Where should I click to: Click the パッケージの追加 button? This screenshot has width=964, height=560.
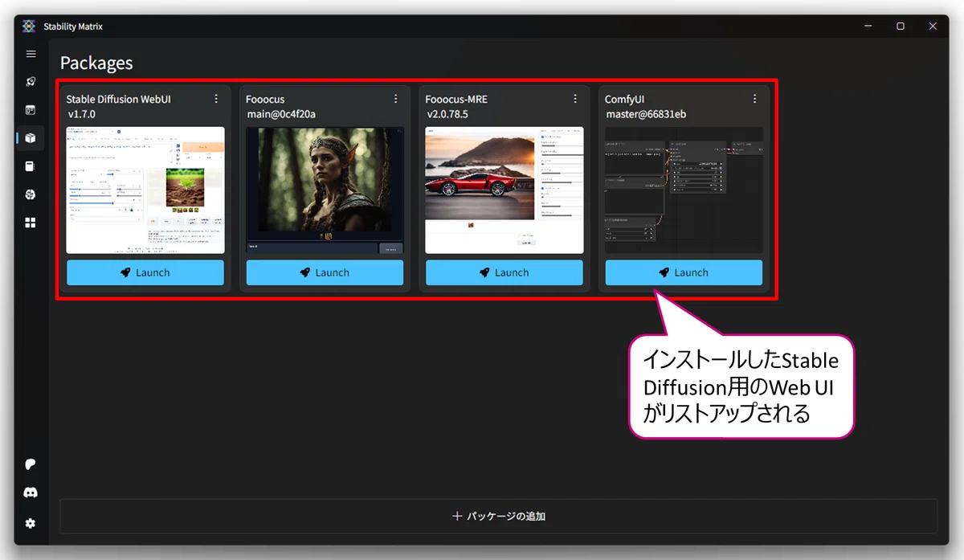click(499, 516)
